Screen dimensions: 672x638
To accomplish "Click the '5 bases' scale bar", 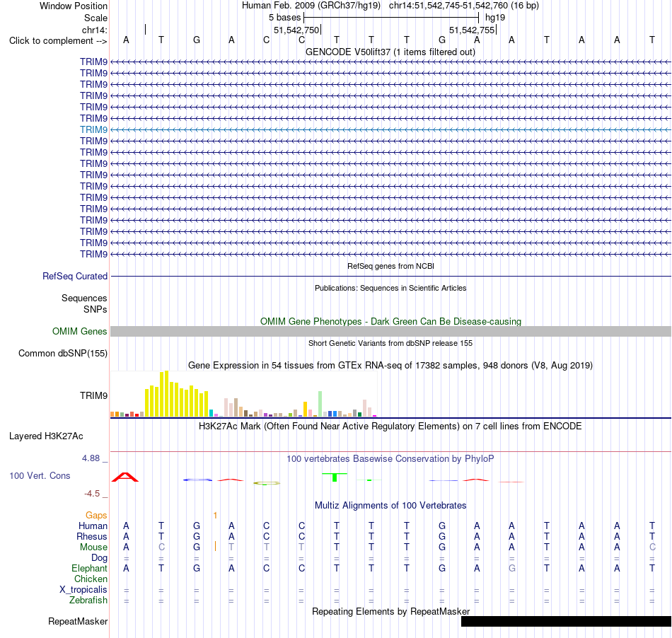I will pyautogui.click(x=391, y=18).
